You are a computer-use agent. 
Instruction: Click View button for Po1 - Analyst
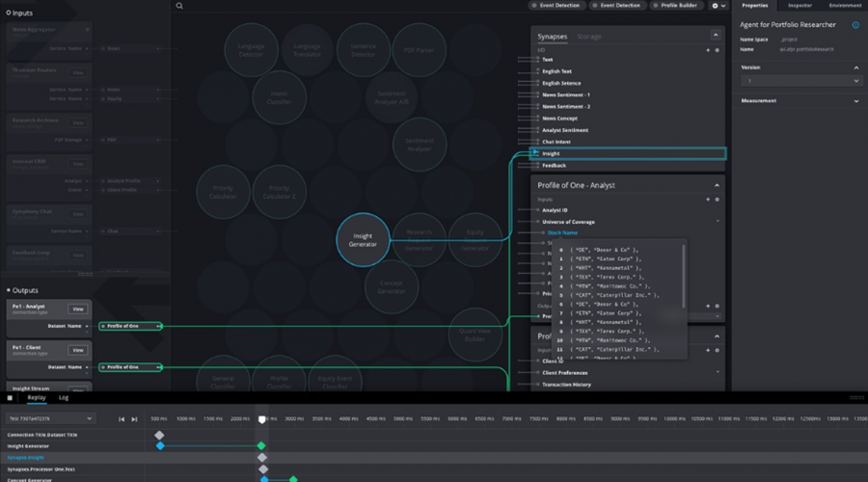[x=78, y=309]
